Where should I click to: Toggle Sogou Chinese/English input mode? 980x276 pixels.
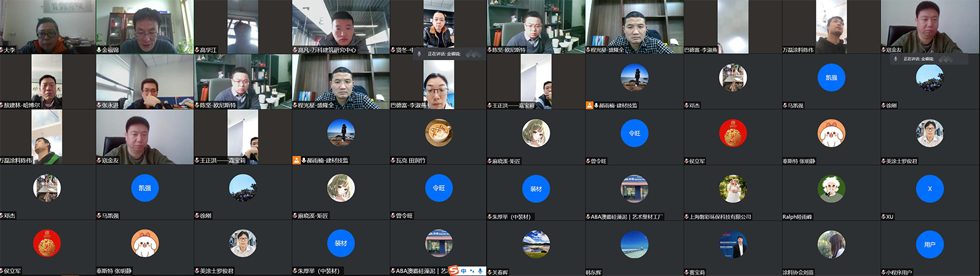(464, 270)
